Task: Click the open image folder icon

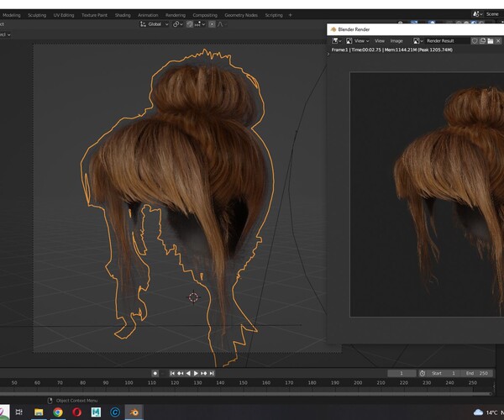Action: tap(491, 41)
